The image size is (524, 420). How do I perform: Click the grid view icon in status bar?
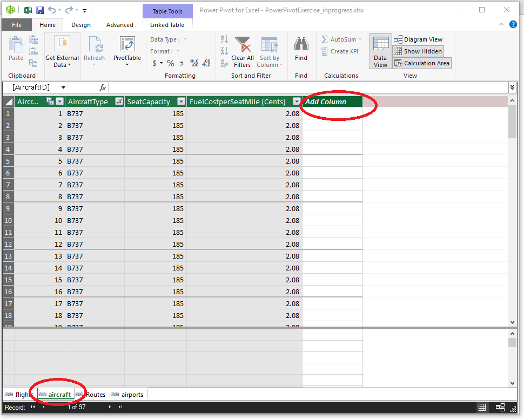click(x=482, y=407)
